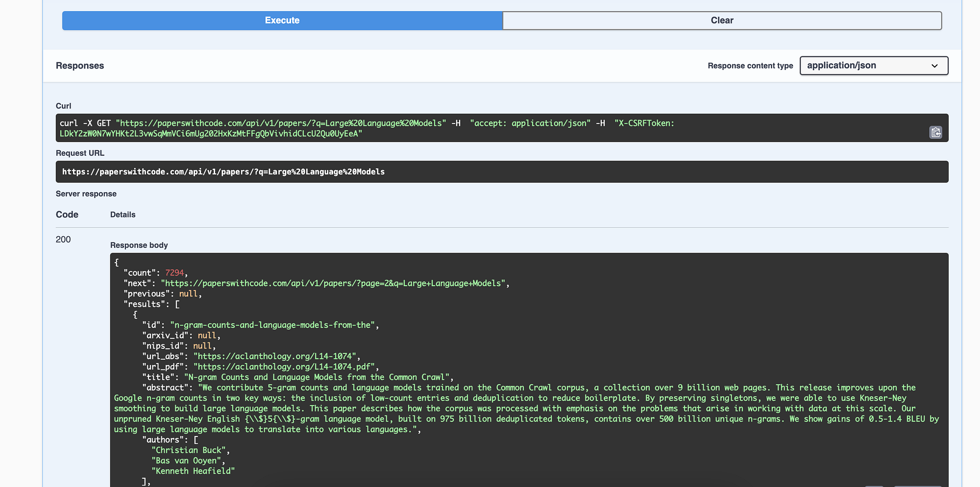The image size is (980, 487).
Task: Click the Details column header
Action: (122, 215)
